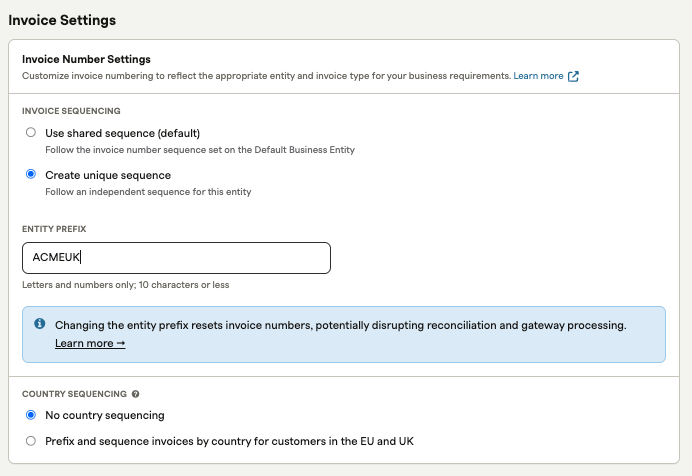Focus the Entity Prefix field containing ACMEUK

(176, 258)
